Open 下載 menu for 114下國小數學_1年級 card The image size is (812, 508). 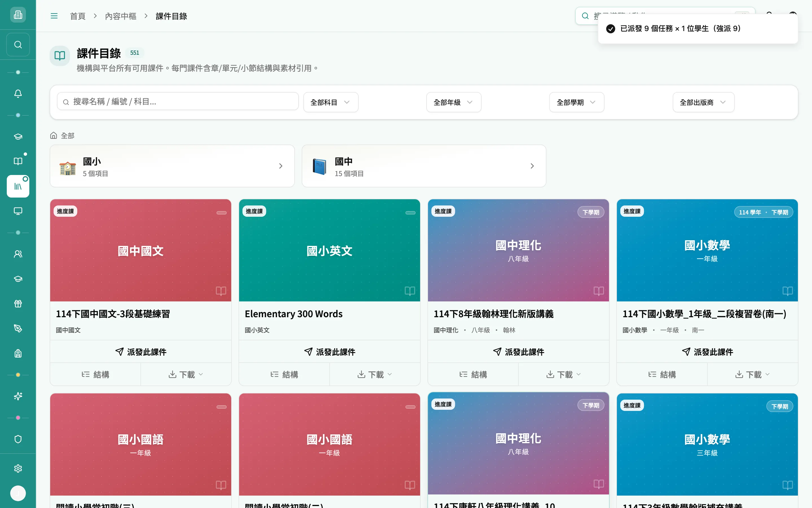point(753,374)
